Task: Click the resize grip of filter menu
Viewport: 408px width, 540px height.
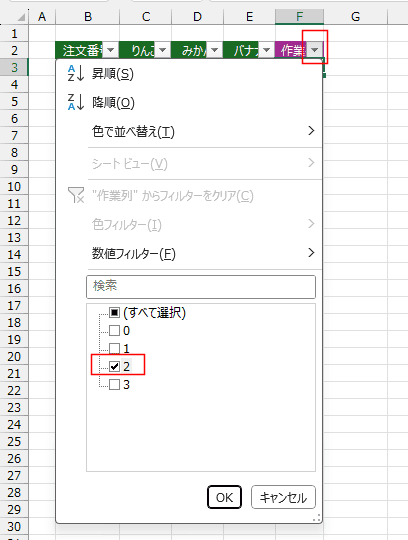Action: 316,518
